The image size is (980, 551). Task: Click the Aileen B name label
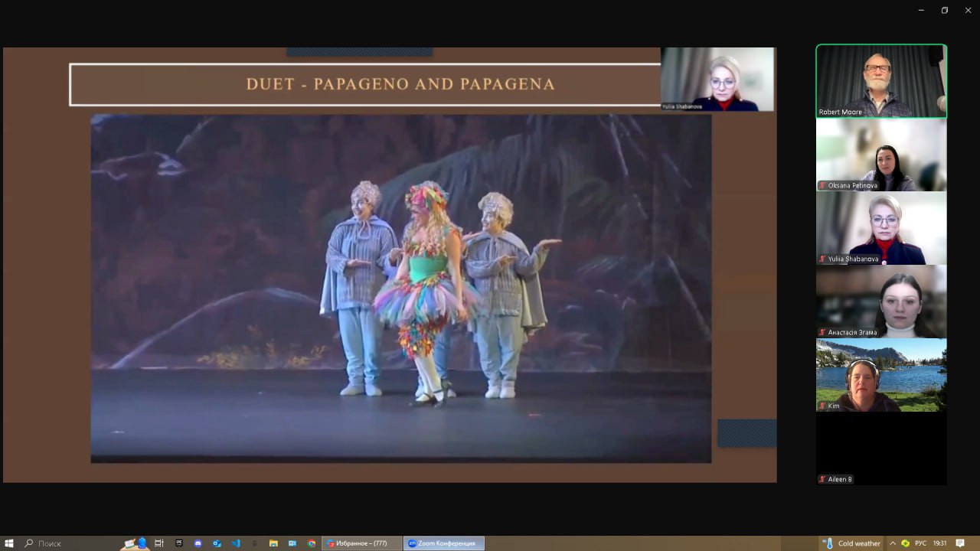click(840, 480)
